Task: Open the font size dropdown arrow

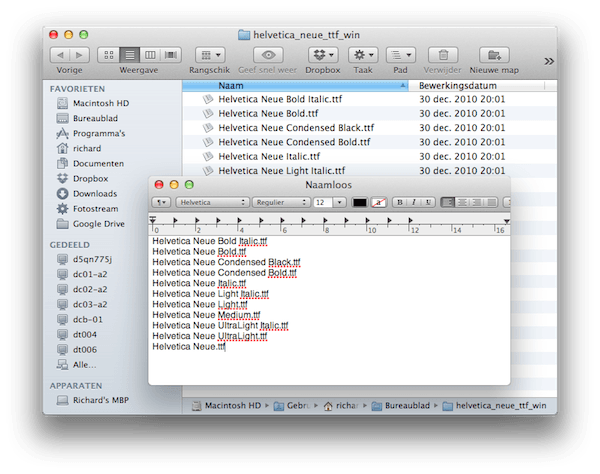Action: [339, 202]
